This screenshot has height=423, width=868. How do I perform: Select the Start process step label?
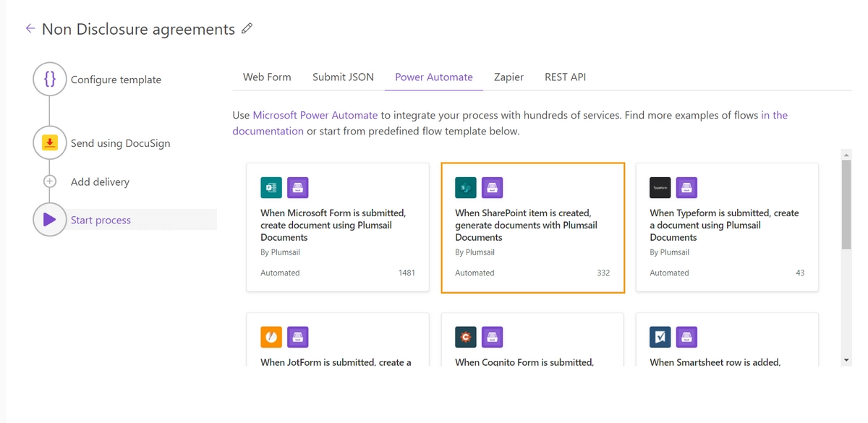pos(101,220)
